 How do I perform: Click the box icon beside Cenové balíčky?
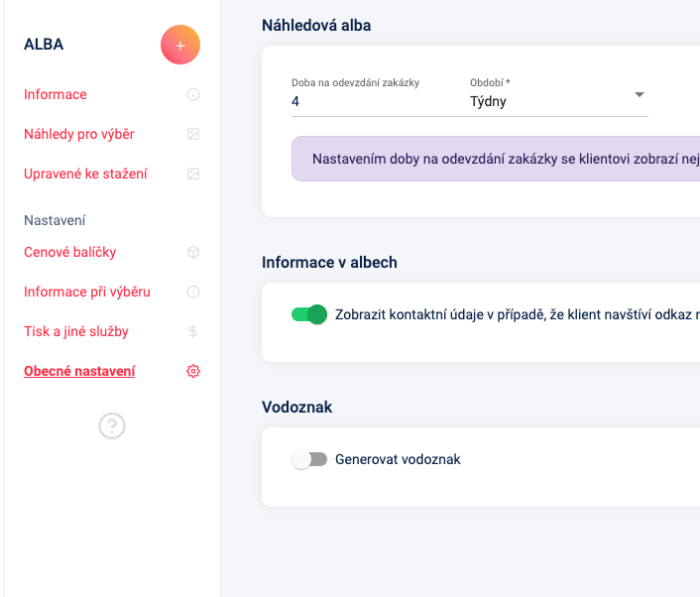click(193, 252)
